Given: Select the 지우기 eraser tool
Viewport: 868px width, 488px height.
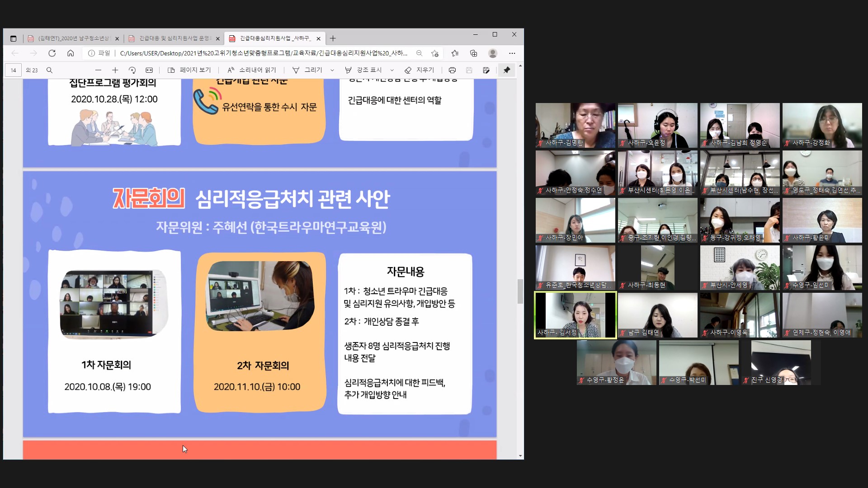Looking at the screenshot, I should point(420,70).
